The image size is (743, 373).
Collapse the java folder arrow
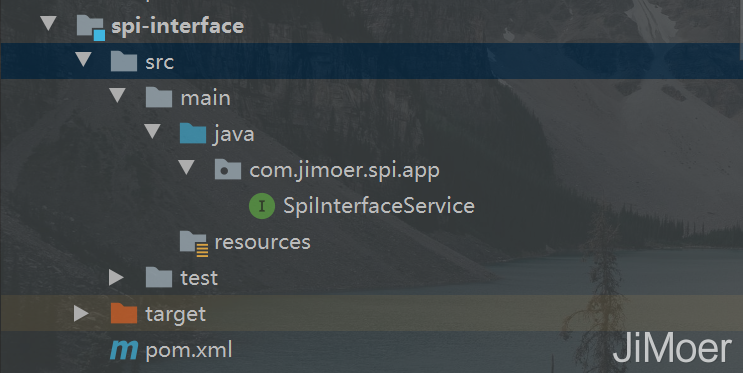pyautogui.click(x=153, y=131)
